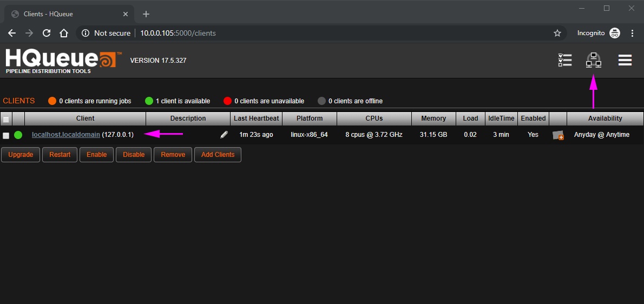Click '0 clients are unavailable' status

(x=264, y=101)
